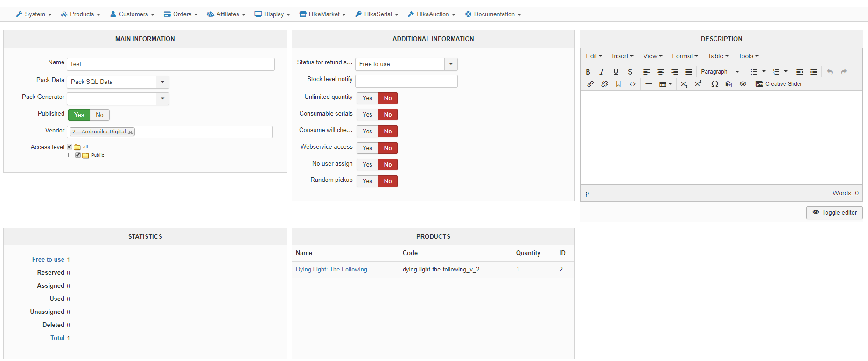The width and height of the screenshot is (868, 361).
Task: Click the Toggle editor button
Action: pos(834,213)
